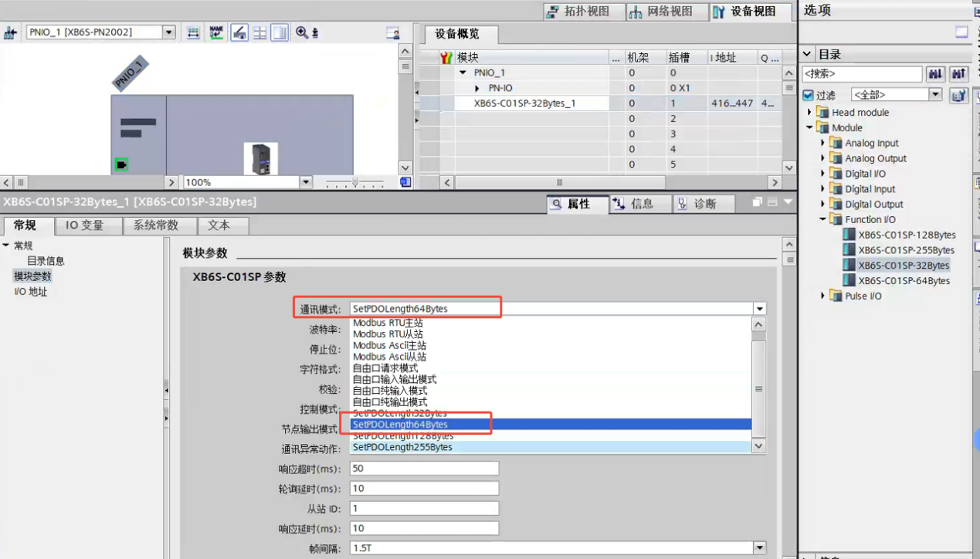Click the 响应超时(ms) input field
Screen dimensions: 980x559
(424, 469)
